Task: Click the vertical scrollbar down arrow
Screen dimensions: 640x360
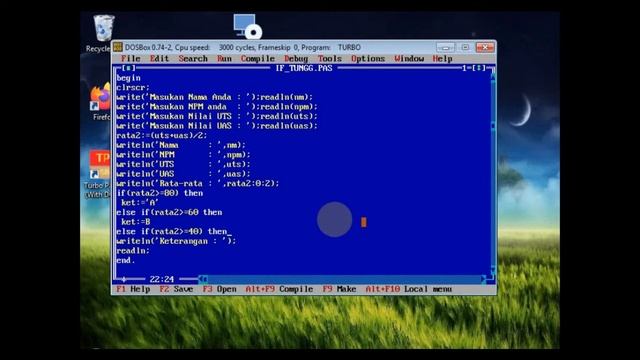Action: tap(493, 270)
